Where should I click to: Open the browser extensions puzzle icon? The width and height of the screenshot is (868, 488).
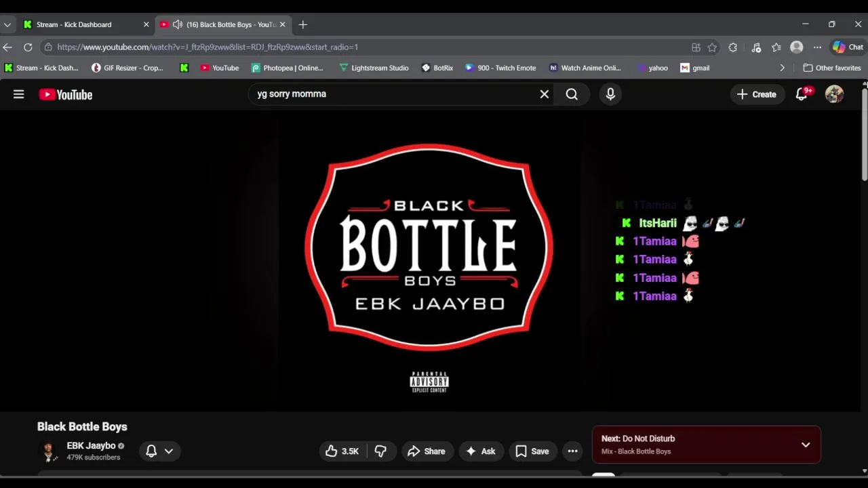tap(732, 47)
